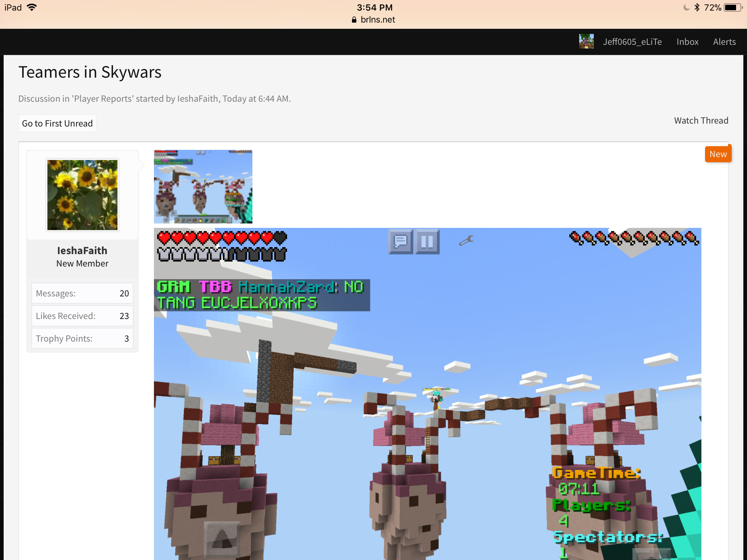Open the Alerts menu
The width and height of the screenshot is (747, 560).
tap(724, 42)
